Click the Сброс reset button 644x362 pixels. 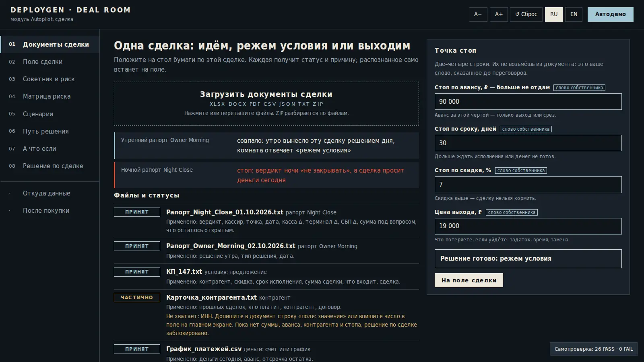click(x=526, y=14)
